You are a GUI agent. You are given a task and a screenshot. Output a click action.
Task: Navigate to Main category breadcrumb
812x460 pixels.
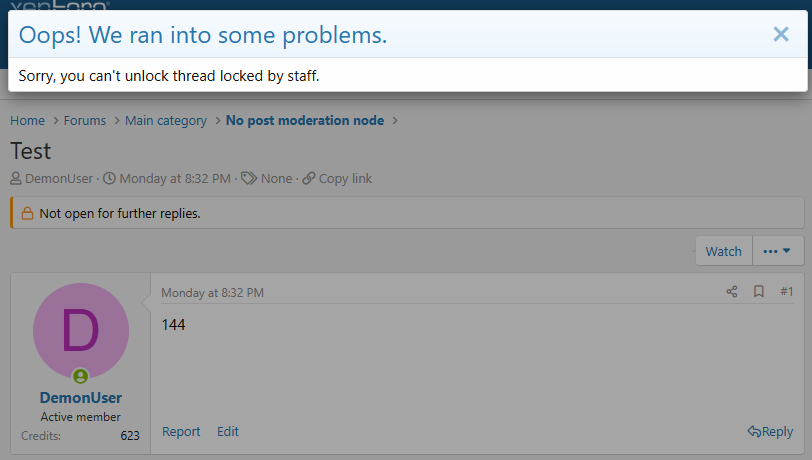166,121
